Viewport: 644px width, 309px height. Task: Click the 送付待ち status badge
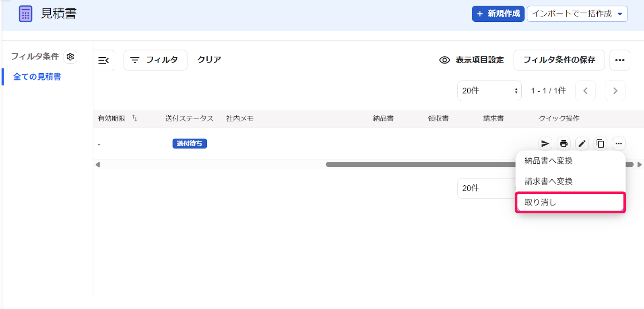coord(190,143)
